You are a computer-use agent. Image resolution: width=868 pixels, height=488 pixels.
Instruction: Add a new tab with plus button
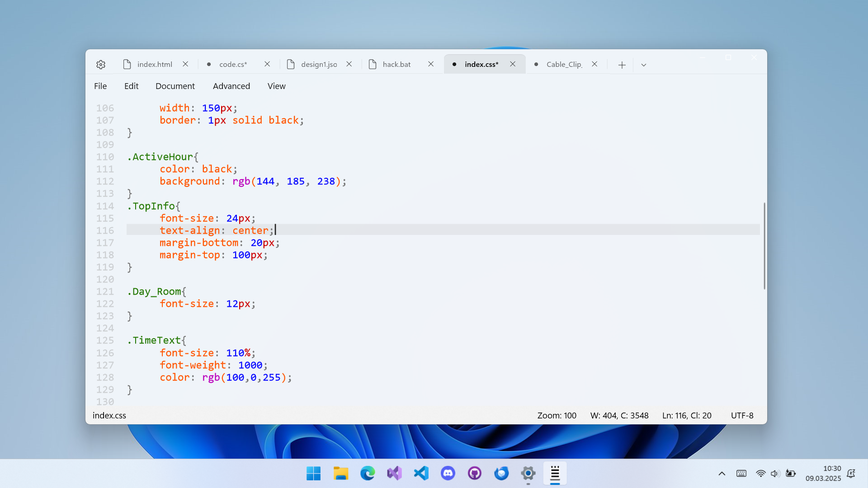(x=622, y=65)
